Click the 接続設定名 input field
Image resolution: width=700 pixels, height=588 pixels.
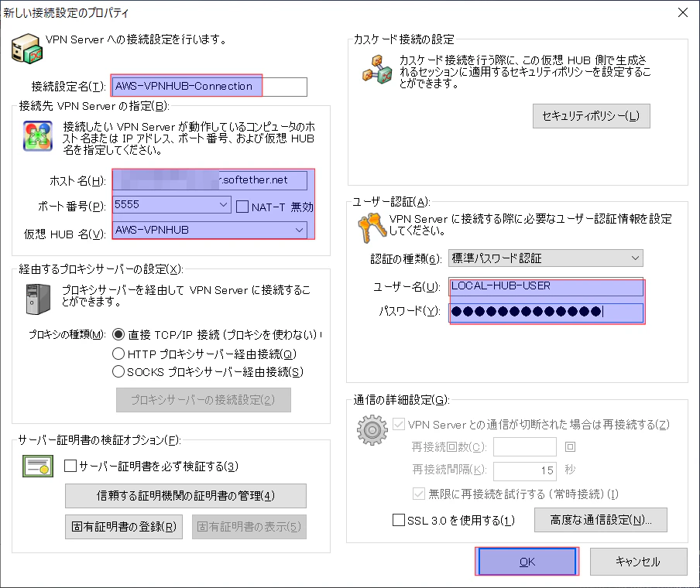click(x=209, y=86)
